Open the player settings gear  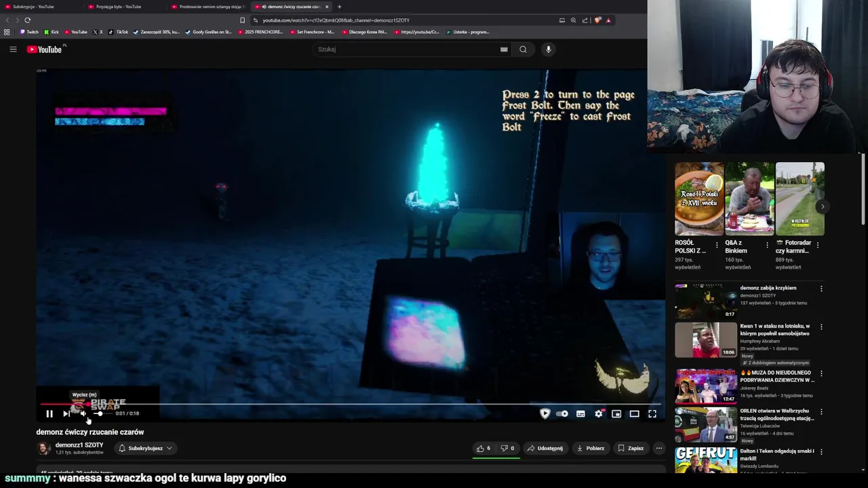(598, 413)
